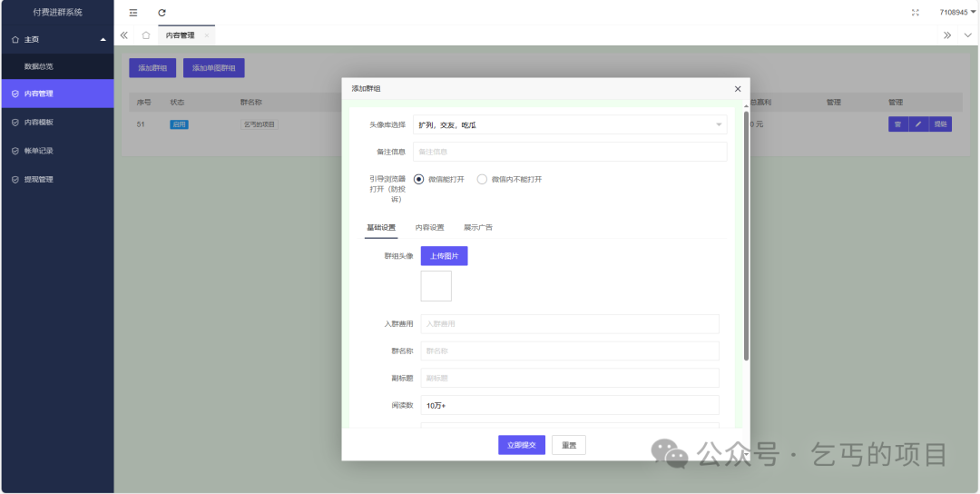Click the 序号 column header

(143, 102)
